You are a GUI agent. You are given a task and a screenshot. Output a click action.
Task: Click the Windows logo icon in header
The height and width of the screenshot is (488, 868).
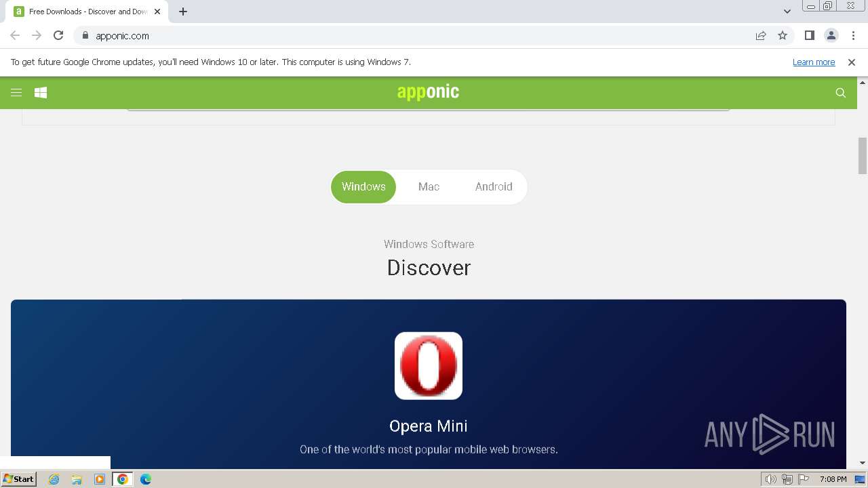(41, 93)
